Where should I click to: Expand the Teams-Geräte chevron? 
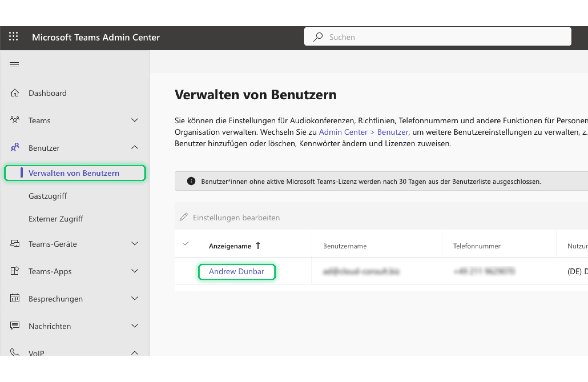pyautogui.click(x=135, y=243)
